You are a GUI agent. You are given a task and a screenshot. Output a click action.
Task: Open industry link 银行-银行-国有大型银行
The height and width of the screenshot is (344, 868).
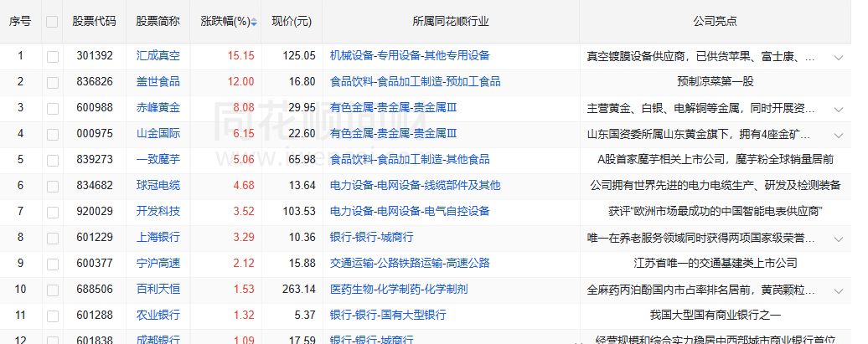click(x=388, y=316)
